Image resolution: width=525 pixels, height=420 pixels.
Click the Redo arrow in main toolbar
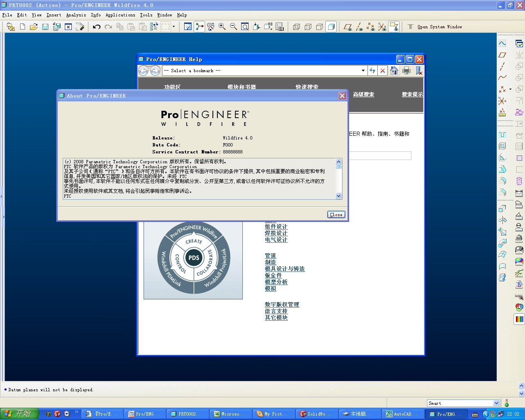point(108,27)
